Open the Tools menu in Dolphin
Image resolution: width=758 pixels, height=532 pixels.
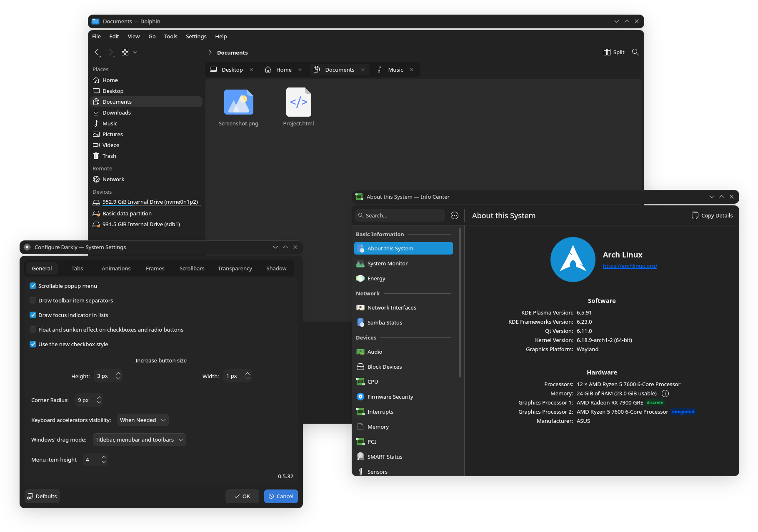170,36
